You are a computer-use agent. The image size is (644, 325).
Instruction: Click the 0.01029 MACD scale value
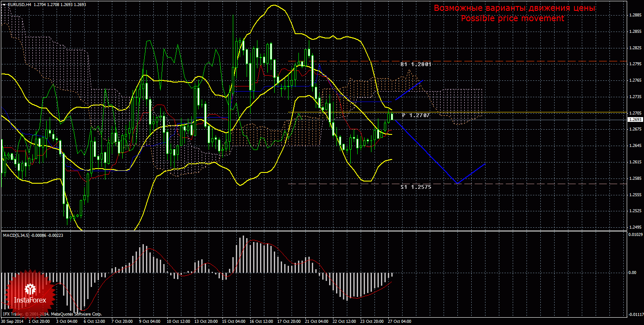634,235
